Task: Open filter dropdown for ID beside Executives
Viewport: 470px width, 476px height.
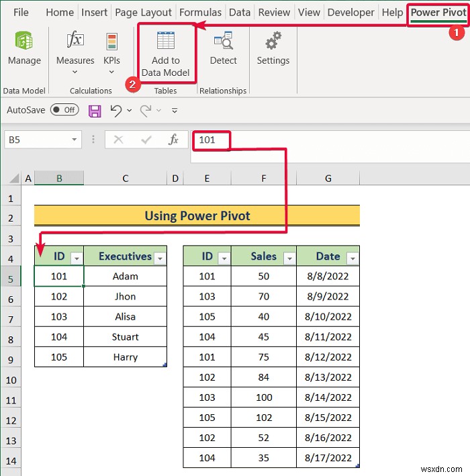Action: pyautogui.click(x=77, y=258)
